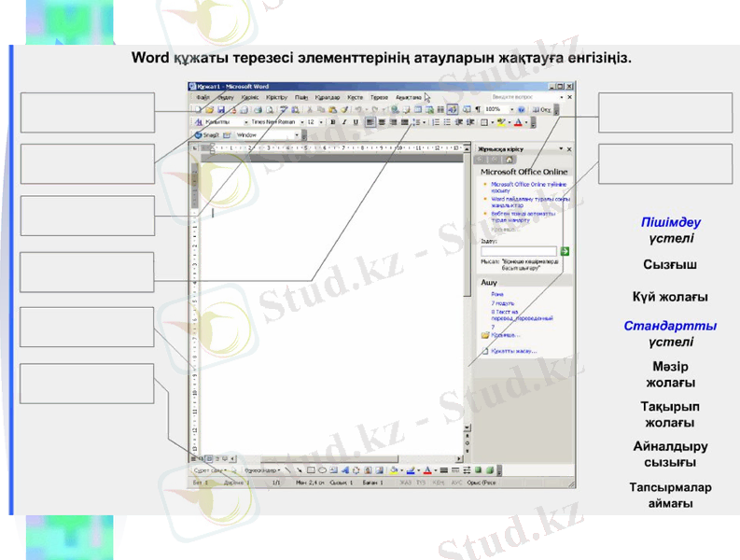Toggle the Document Map button

(x=467, y=109)
